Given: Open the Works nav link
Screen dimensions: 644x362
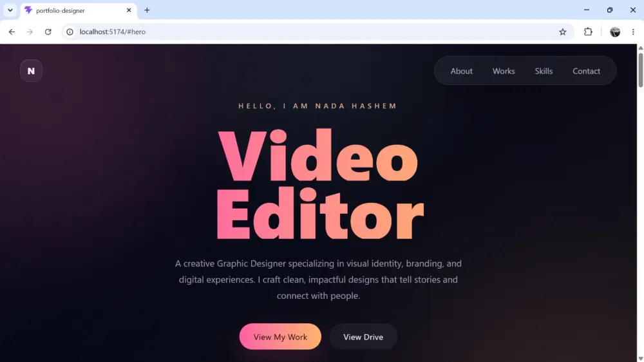Looking at the screenshot, I should pyautogui.click(x=504, y=71).
